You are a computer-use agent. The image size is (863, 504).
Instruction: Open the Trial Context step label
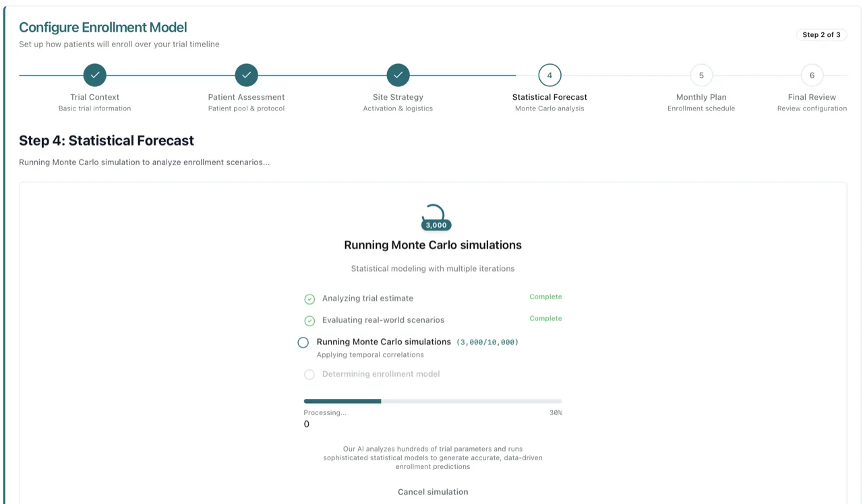click(94, 97)
